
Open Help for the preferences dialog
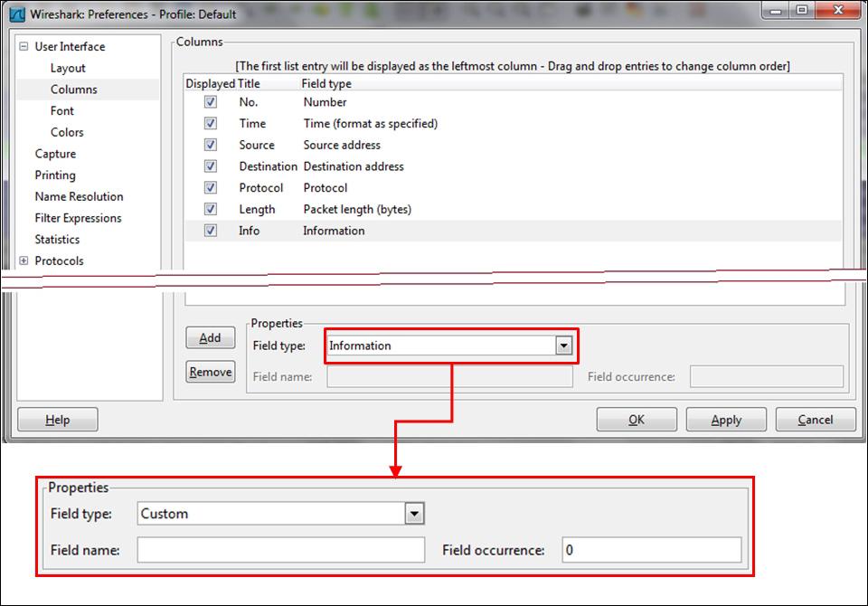pos(58,420)
